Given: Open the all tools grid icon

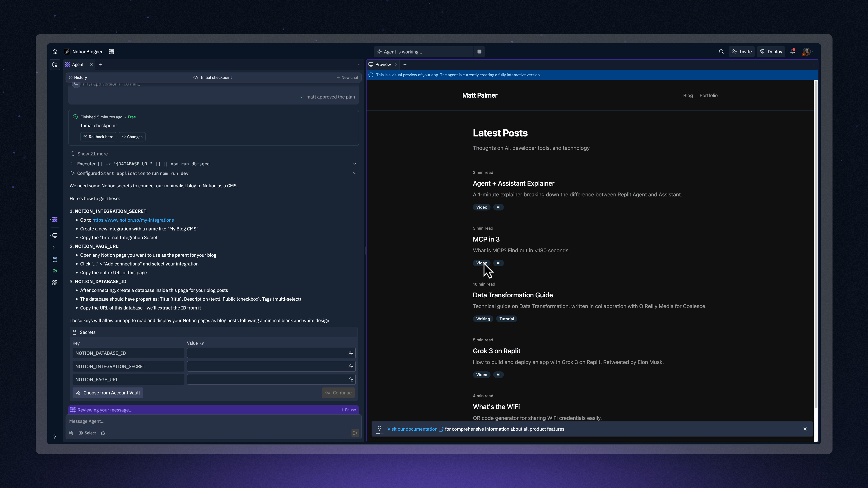Looking at the screenshot, I should coord(55,283).
